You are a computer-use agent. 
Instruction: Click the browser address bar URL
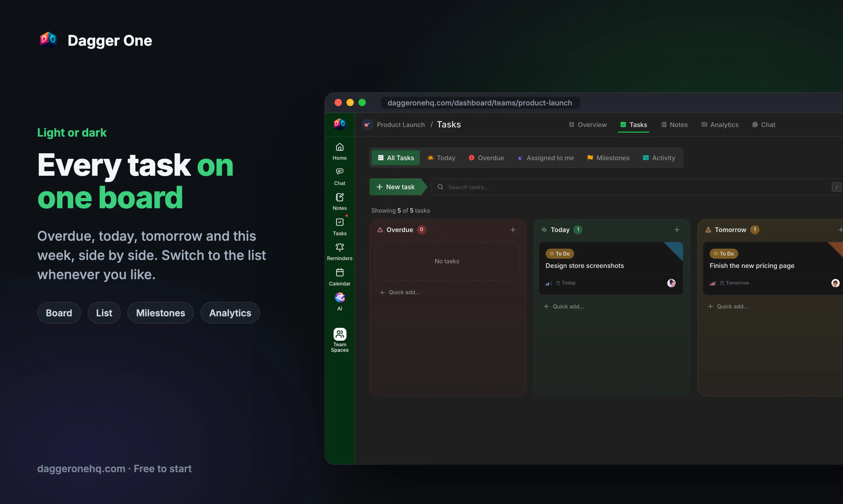(480, 103)
